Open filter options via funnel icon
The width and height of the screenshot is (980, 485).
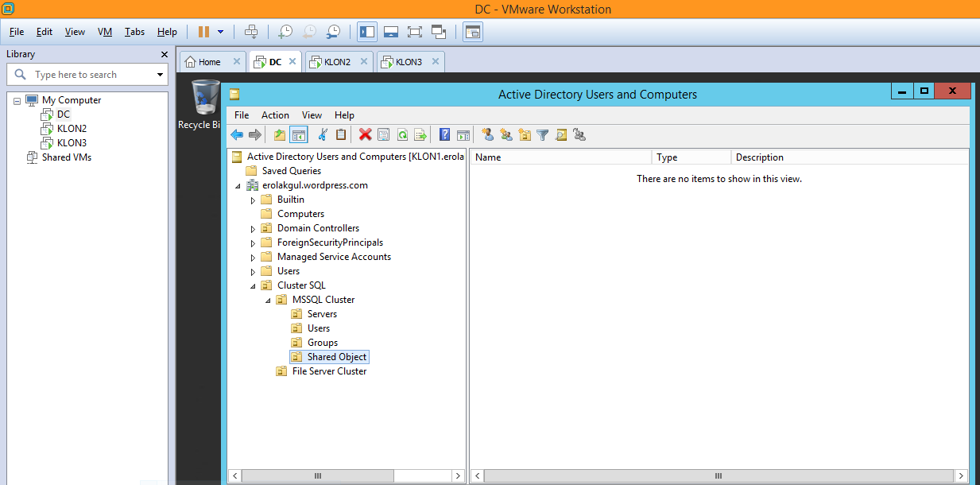tap(543, 135)
